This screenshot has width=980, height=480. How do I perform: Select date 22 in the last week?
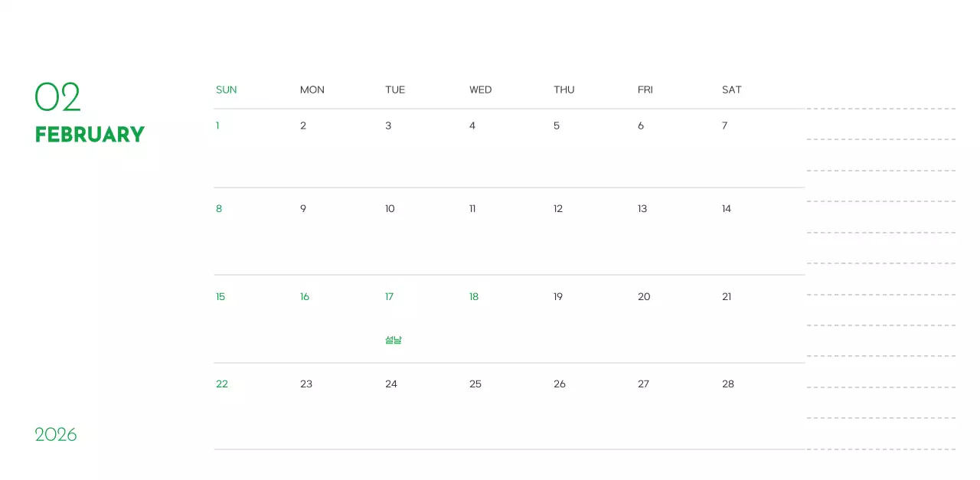tap(222, 384)
